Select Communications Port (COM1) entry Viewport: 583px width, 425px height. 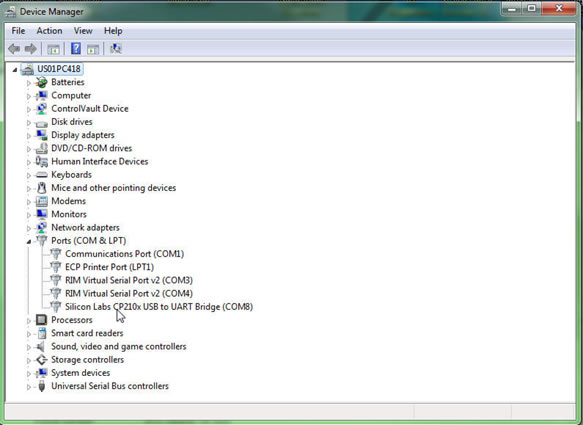125,254
